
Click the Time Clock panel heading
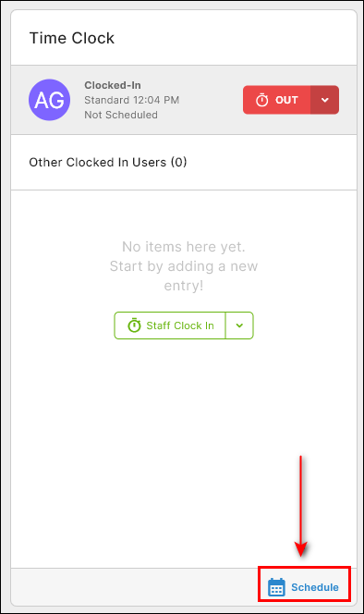point(72,39)
